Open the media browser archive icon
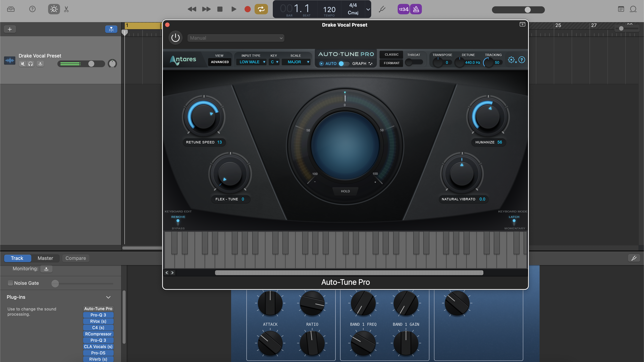The height and width of the screenshot is (362, 644). (x=10, y=9)
